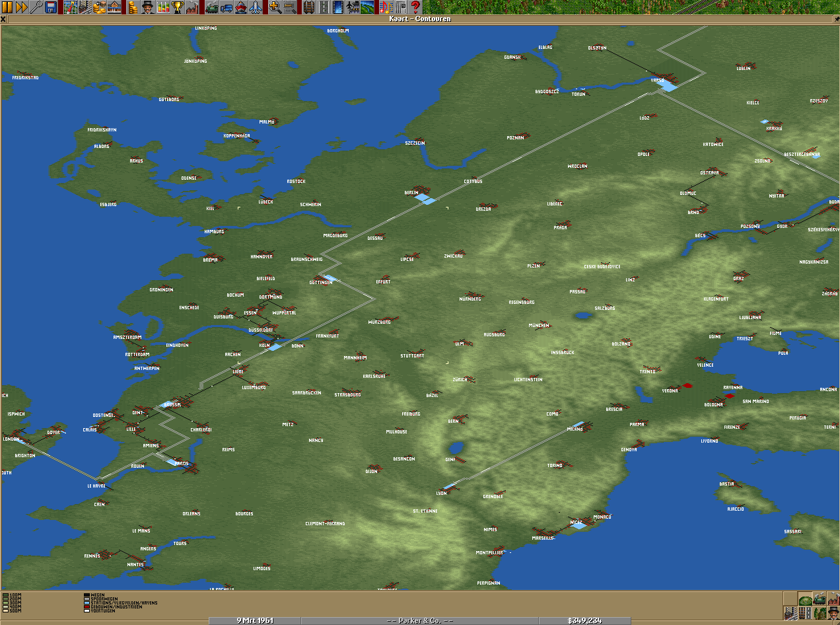Viewport: 840px width, 625px height.
Task: Click the Berlin label on map
Action: (411, 193)
